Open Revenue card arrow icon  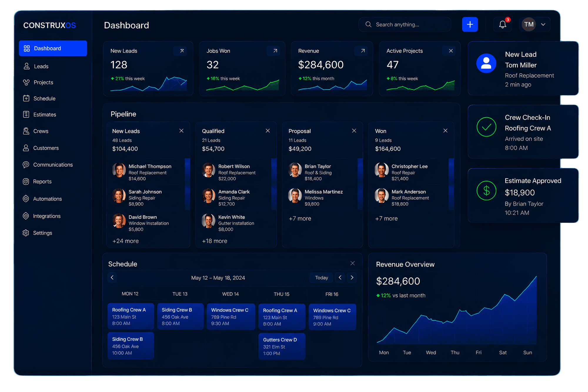pos(363,51)
